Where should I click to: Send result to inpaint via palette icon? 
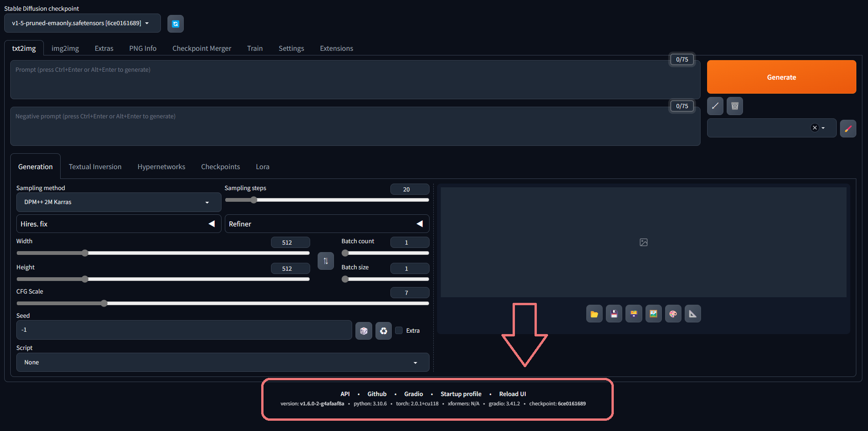click(x=673, y=314)
